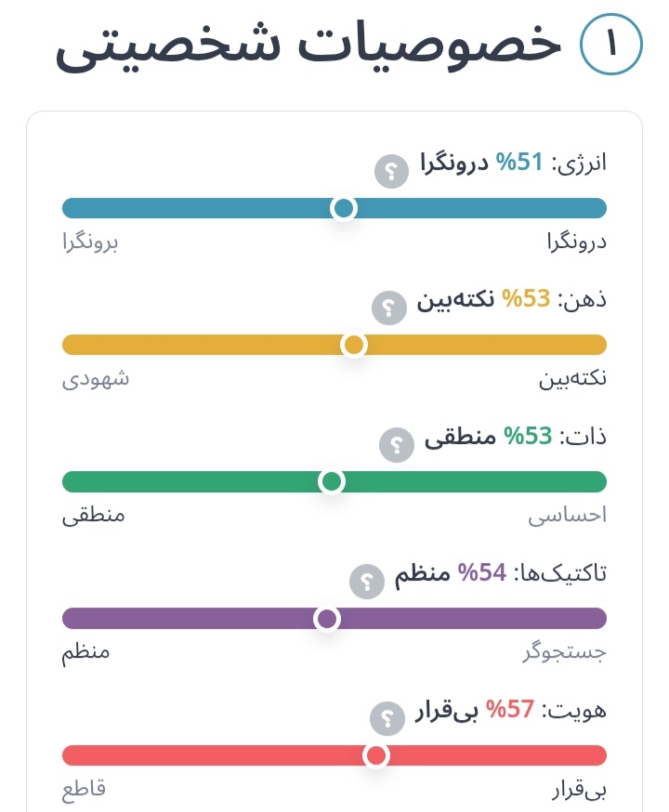Click the شهودی label under mind bar
This screenshot has height=812, width=669.
(x=96, y=379)
